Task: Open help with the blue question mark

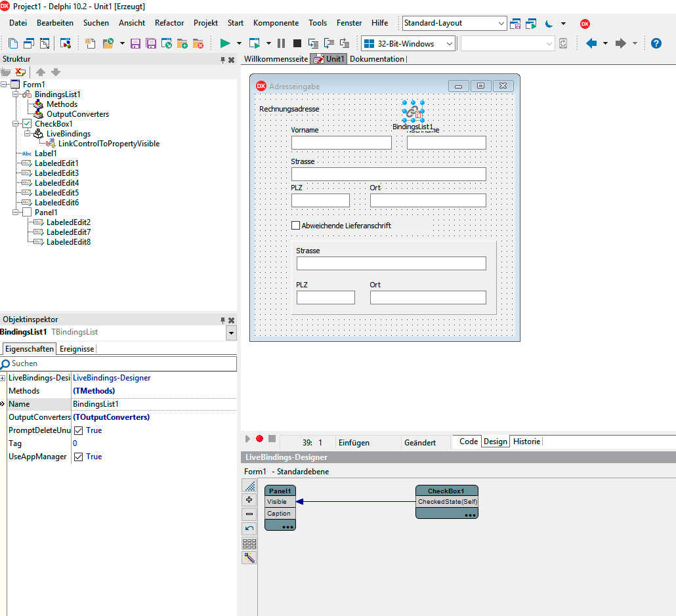Action: point(656,43)
